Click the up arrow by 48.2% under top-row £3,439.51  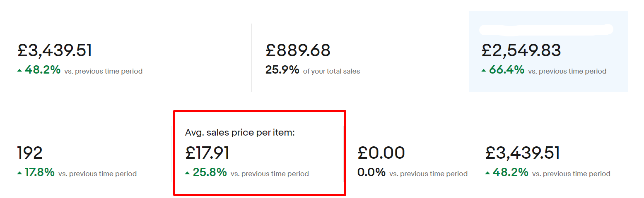click(19, 71)
